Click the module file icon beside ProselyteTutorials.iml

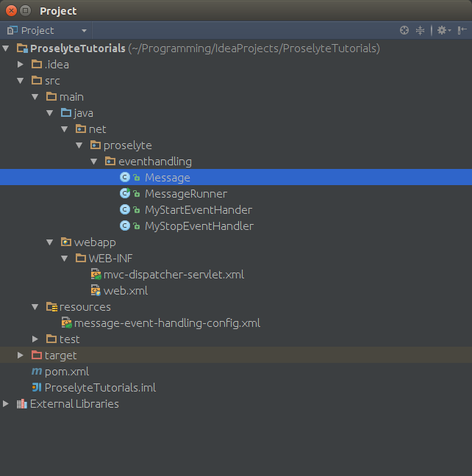tap(36, 388)
